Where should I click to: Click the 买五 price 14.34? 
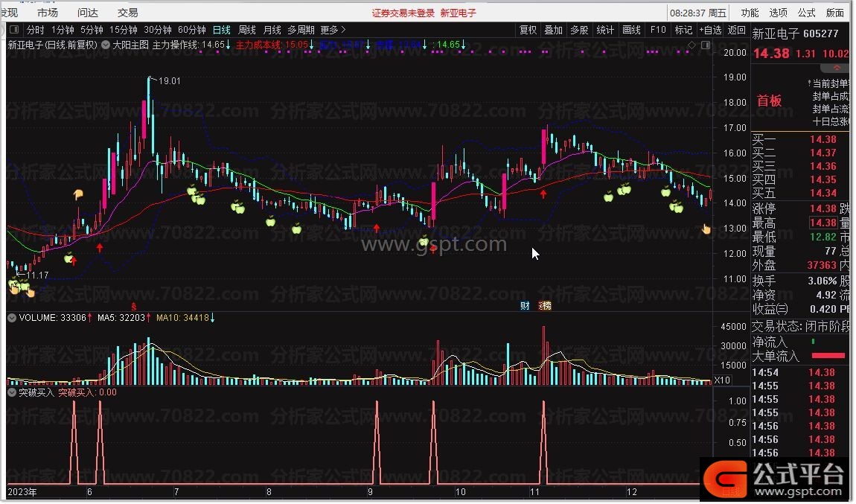pyautogui.click(x=823, y=193)
